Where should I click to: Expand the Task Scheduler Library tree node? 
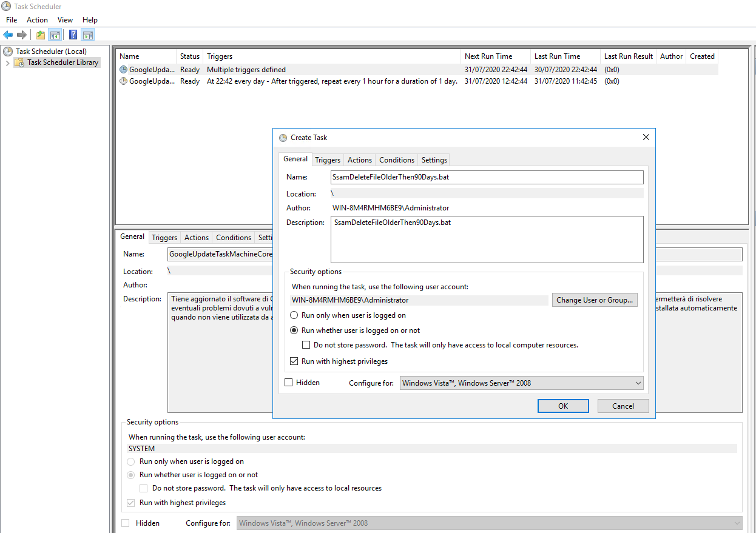[7, 62]
